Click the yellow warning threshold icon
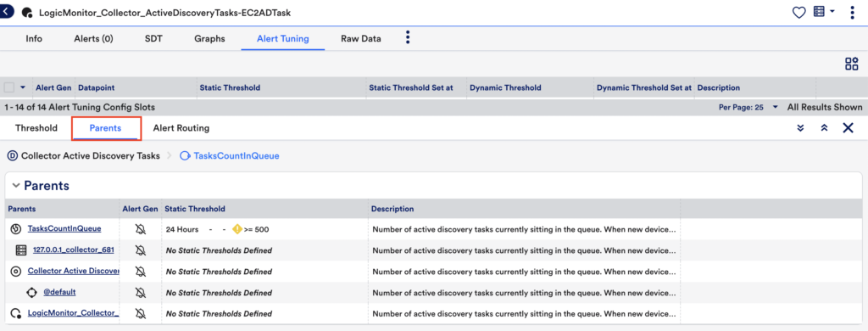 coord(237,229)
